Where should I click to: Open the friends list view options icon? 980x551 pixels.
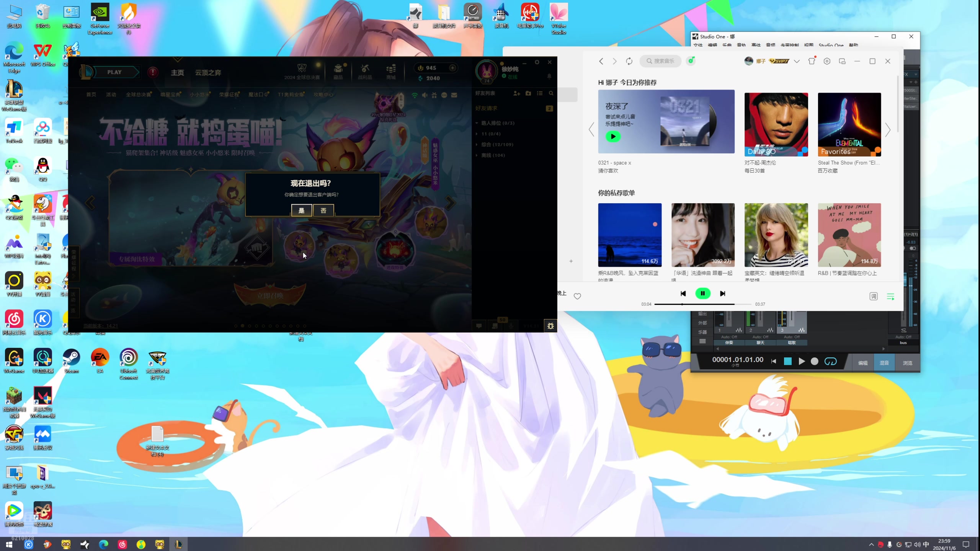pyautogui.click(x=540, y=93)
